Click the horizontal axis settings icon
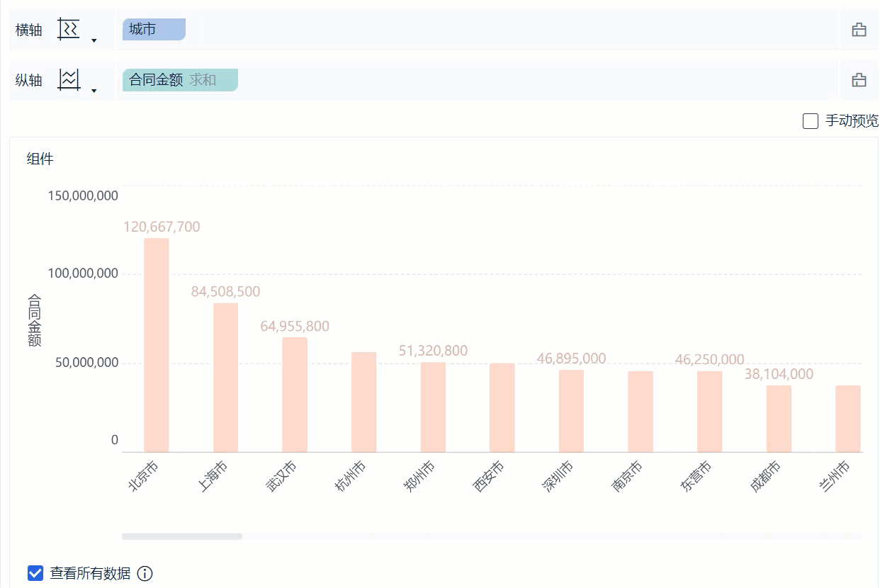The width and height of the screenshot is (880, 588). 69,30
